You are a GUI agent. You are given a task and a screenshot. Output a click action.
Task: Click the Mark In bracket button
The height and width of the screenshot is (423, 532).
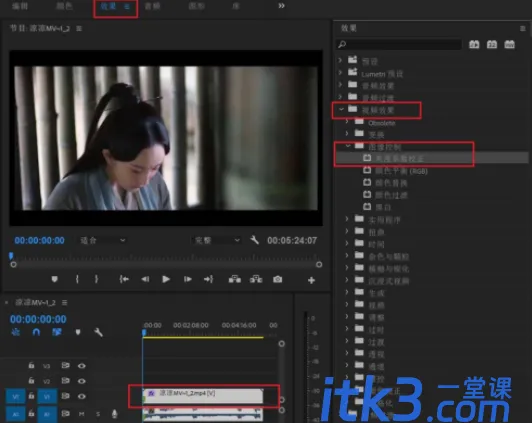pos(77,279)
